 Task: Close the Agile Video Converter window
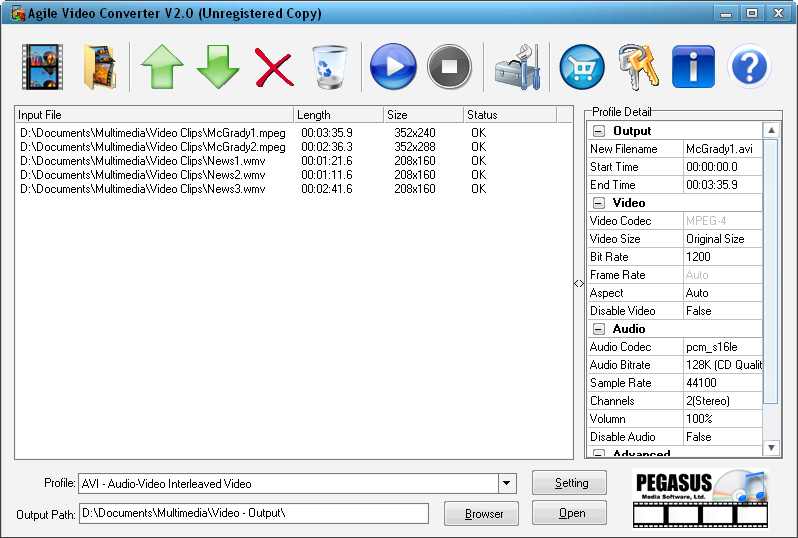pos(778,13)
